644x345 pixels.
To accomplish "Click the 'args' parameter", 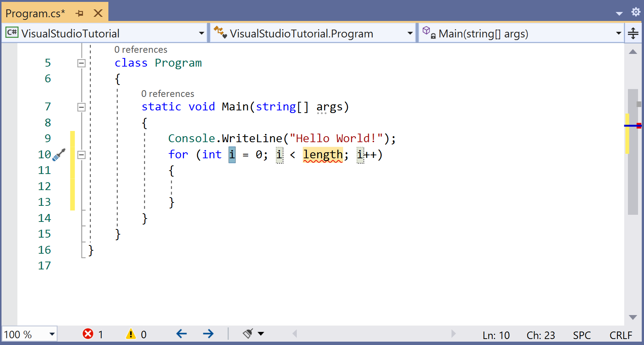I will (x=329, y=107).
